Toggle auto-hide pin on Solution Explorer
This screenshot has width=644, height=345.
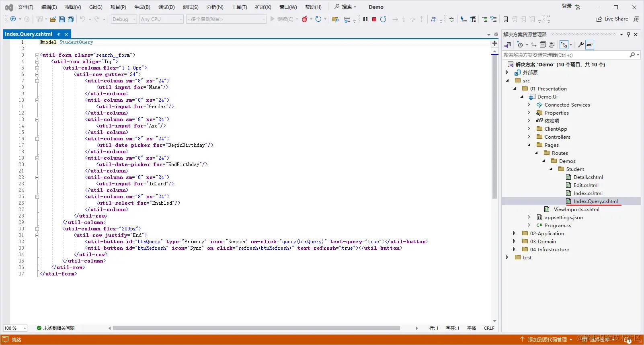(628, 34)
